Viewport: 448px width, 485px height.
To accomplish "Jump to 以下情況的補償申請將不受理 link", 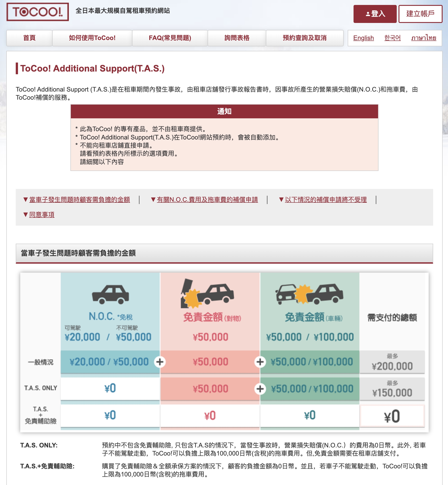I will point(326,200).
